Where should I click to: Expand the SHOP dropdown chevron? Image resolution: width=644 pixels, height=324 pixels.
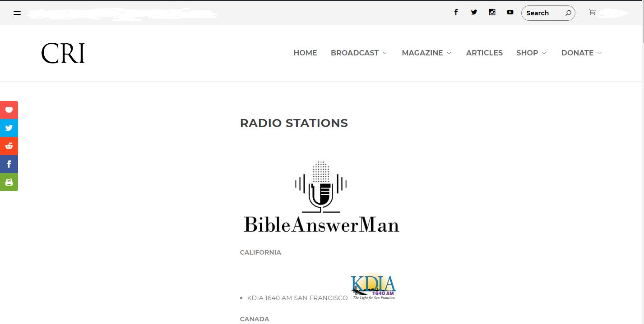[x=544, y=53]
